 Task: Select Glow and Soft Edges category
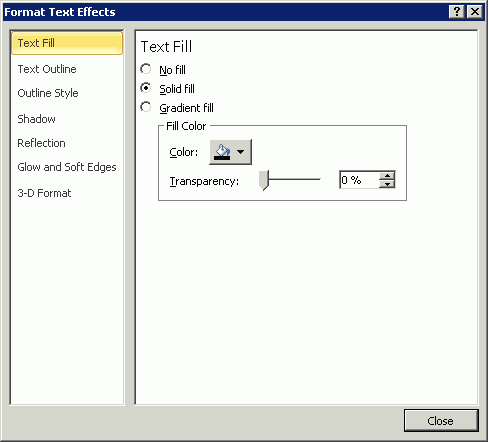click(67, 167)
